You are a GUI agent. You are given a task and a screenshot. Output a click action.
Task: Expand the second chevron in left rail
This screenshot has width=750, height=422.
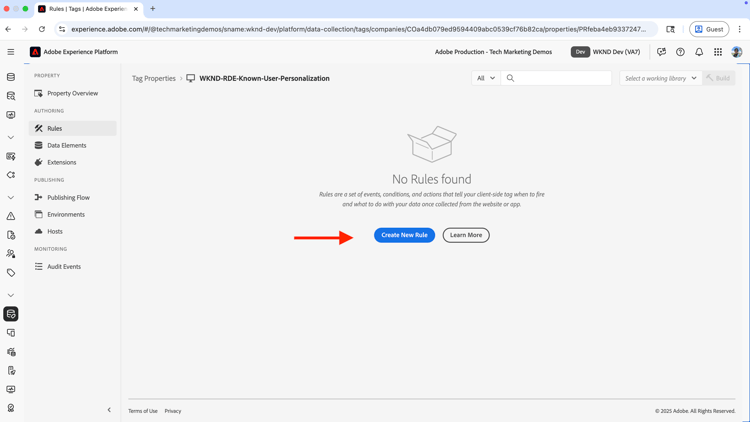(11, 197)
